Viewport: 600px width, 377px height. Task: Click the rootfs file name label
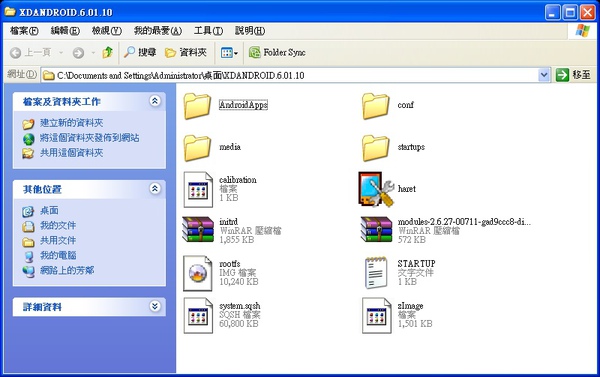click(x=230, y=264)
